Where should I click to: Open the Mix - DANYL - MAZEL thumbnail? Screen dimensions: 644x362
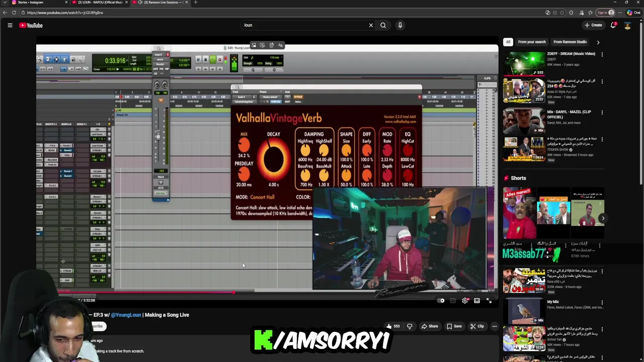tap(524, 122)
